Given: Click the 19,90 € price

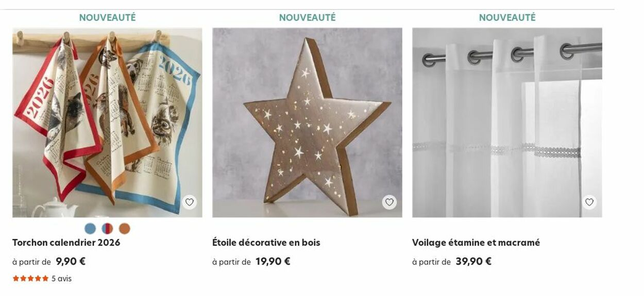Looking at the screenshot, I should (x=273, y=262).
